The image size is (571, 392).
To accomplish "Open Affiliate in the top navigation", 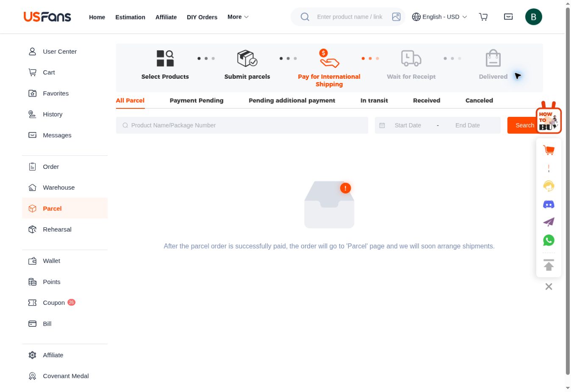I will tap(166, 17).
